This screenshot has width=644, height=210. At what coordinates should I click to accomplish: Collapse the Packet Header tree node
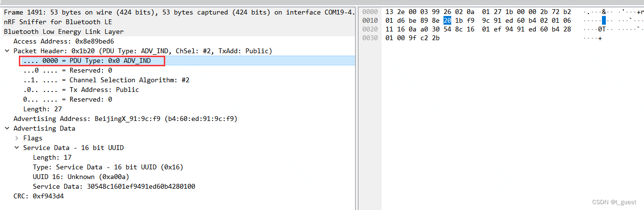pyautogui.click(x=7, y=51)
